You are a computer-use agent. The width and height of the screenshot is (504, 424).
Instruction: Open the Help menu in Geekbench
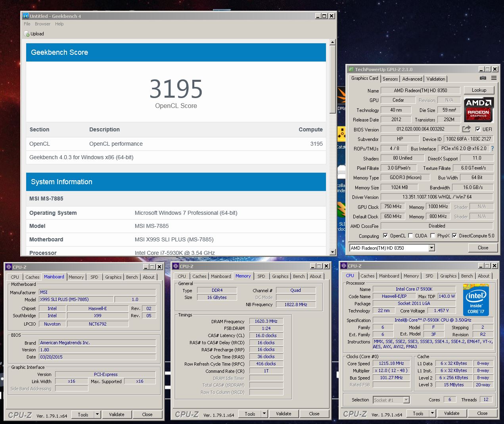tap(59, 24)
